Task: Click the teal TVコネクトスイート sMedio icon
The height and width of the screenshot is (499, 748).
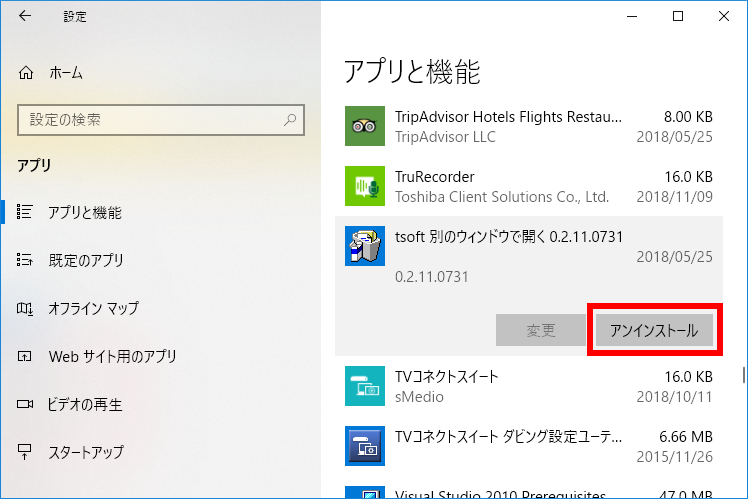Action: coord(365,386)
